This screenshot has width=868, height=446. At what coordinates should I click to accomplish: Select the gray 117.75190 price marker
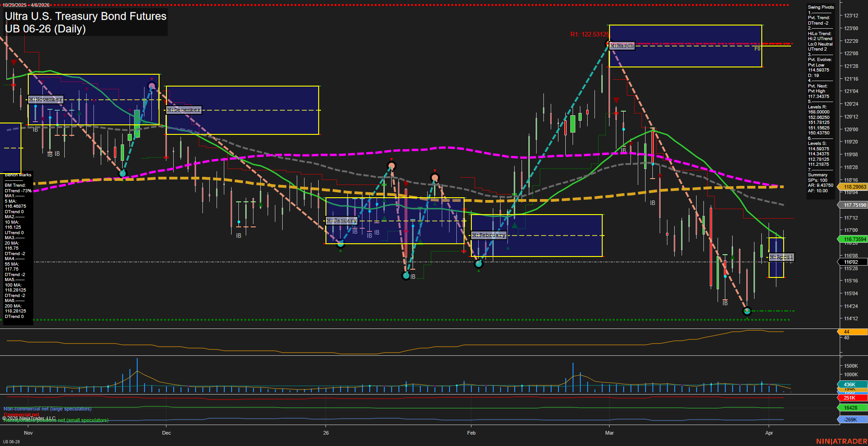[x=853, y=205]
